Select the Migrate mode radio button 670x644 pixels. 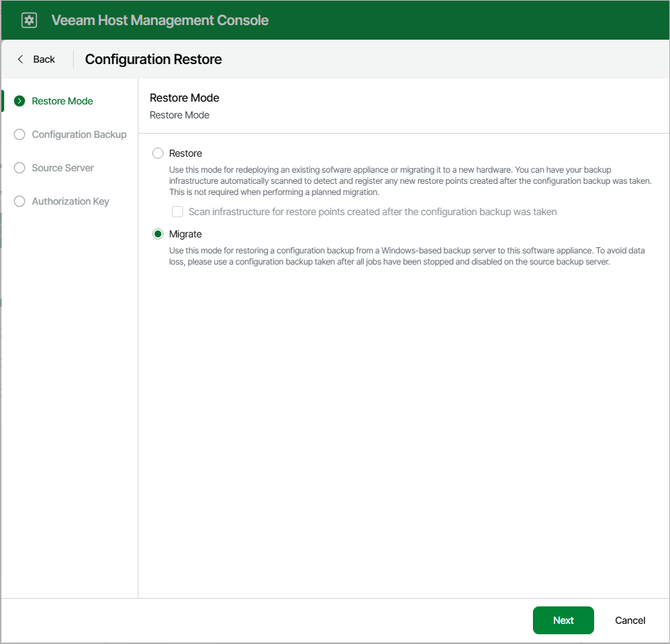157,234
